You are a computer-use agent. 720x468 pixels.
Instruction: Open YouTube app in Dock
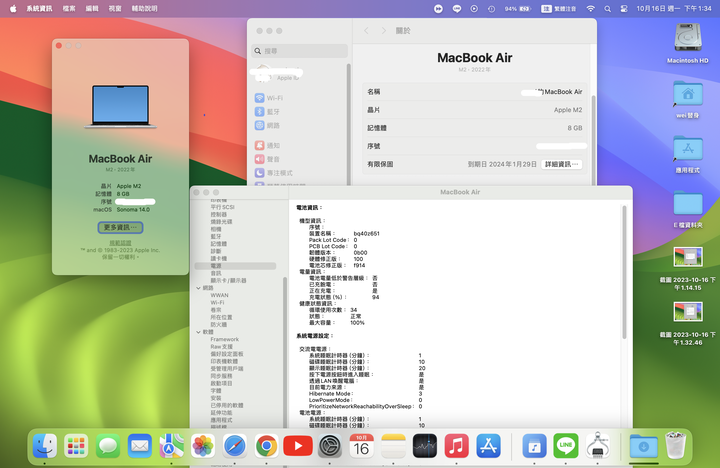click(x=297, y=446)
